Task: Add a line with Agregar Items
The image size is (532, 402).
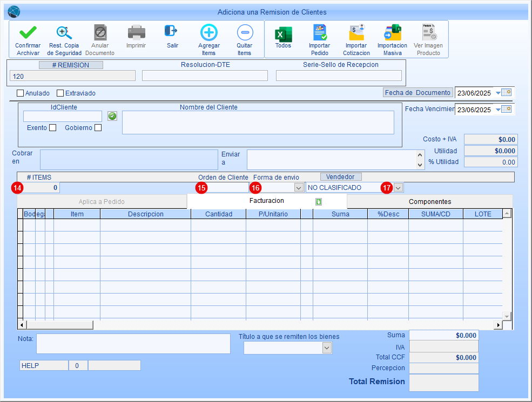Action: point(208,33)
